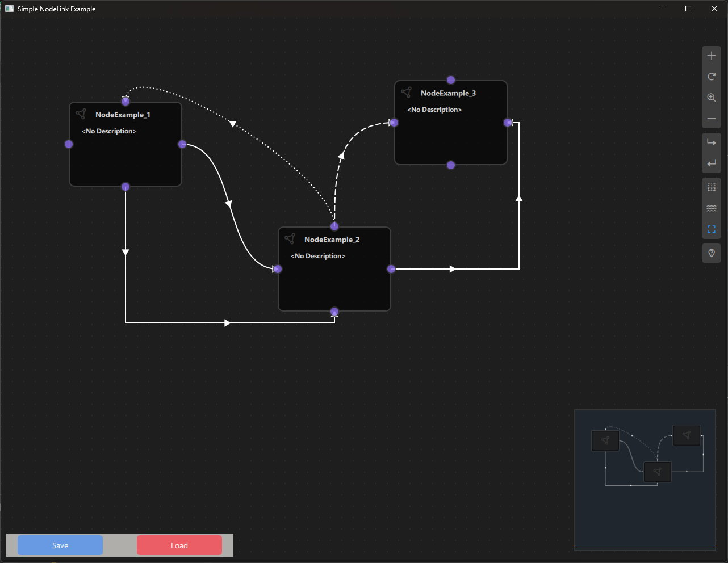Open the location marker help icon
The width and height of the screenshot is (728, 563).
tap(712, 253)
